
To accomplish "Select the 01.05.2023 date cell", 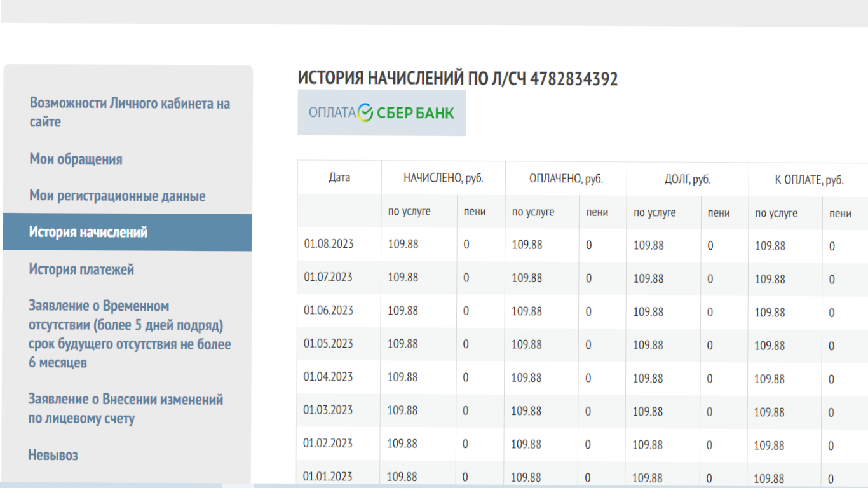I will (328, 344).
